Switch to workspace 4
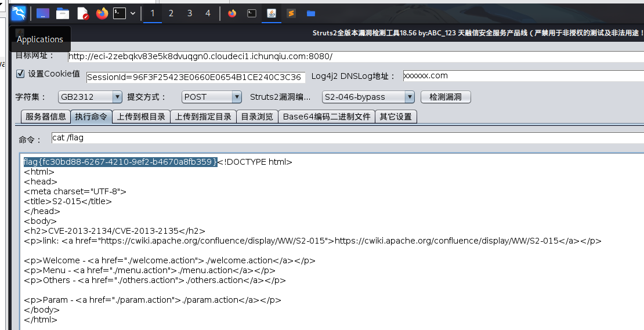This screenshot has width=644, height=330. pyautogui.click(x=208, y=13)
